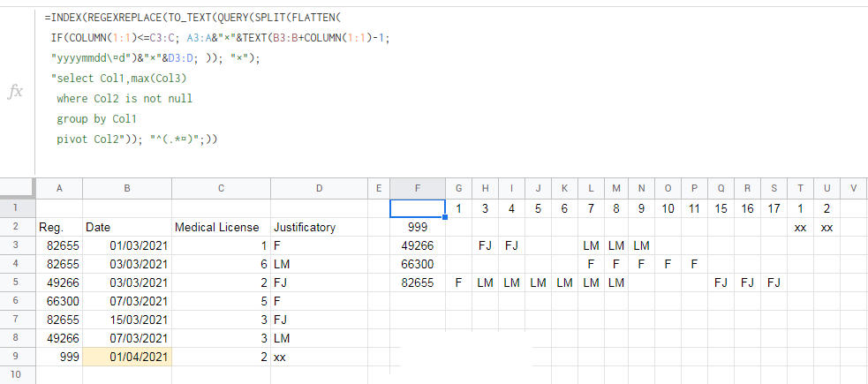
Task: Select row 9 header
Action: pos(16,357)
